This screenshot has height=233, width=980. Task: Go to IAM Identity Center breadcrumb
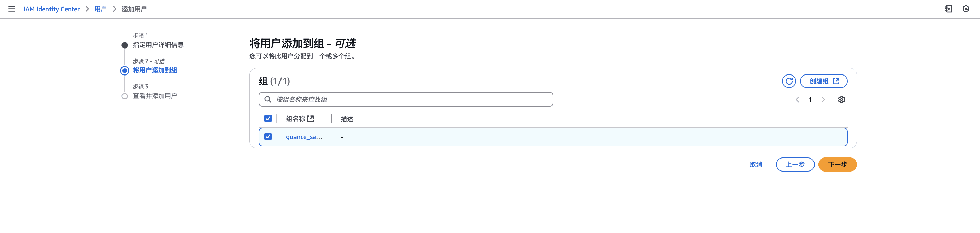point(52,9)
